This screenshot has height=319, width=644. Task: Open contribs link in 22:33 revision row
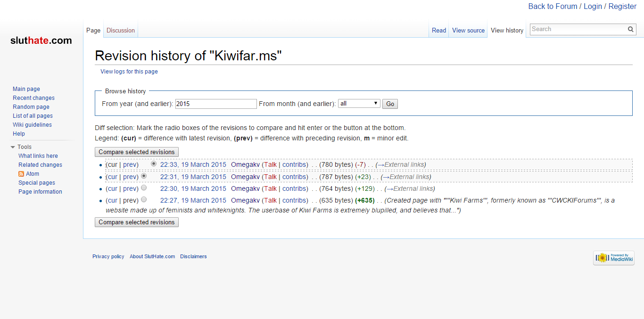click(294, 164)
